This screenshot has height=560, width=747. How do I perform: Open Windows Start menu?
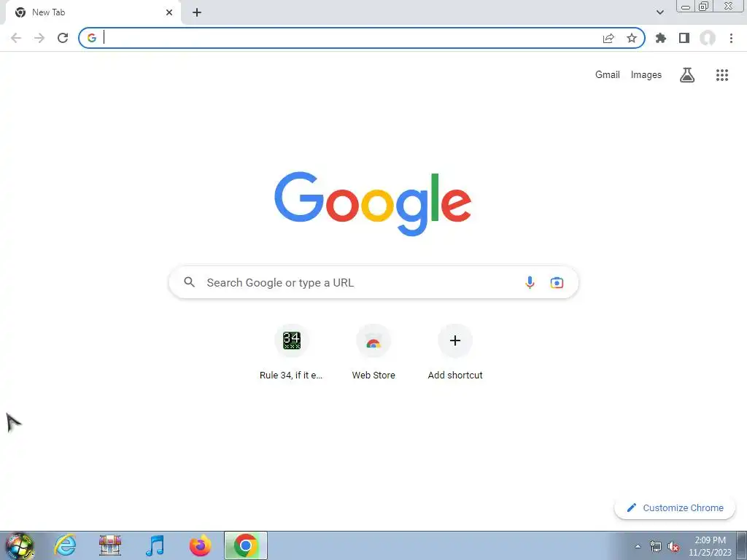click(x=20, y=545)
